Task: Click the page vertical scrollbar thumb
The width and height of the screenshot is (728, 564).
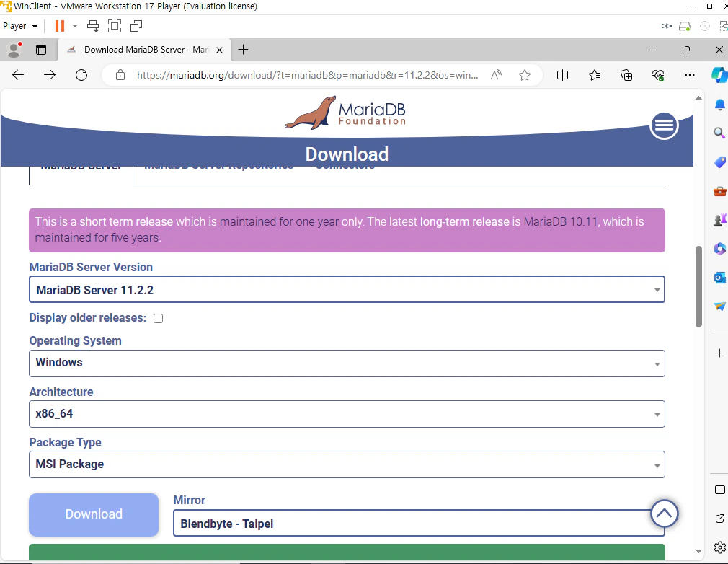Action: [698, 286]
